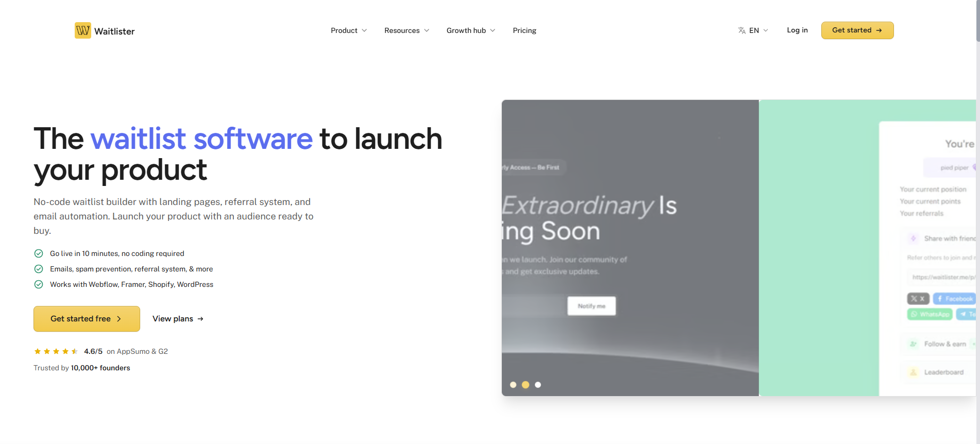Click the 'waitlist software' blue heading text
980x444 pixels.
pos(201,139)
